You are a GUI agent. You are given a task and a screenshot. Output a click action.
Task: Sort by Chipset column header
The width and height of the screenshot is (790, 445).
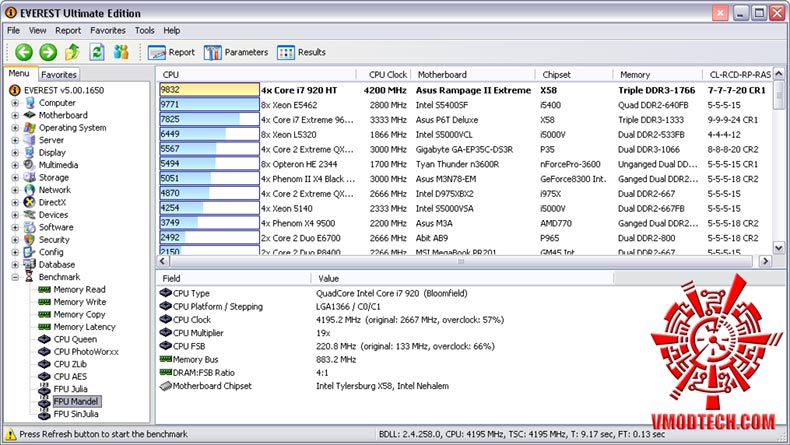pyautogui.click(x=574, y=75)
